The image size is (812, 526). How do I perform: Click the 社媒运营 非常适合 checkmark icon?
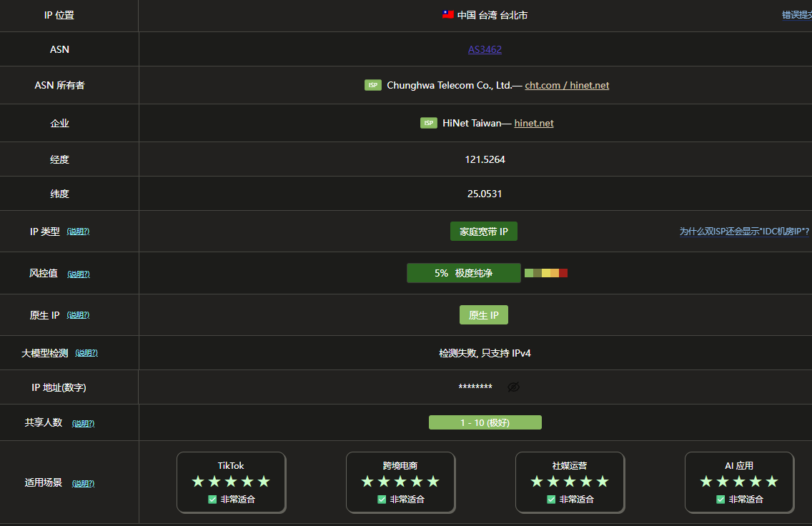pos(551,499)
